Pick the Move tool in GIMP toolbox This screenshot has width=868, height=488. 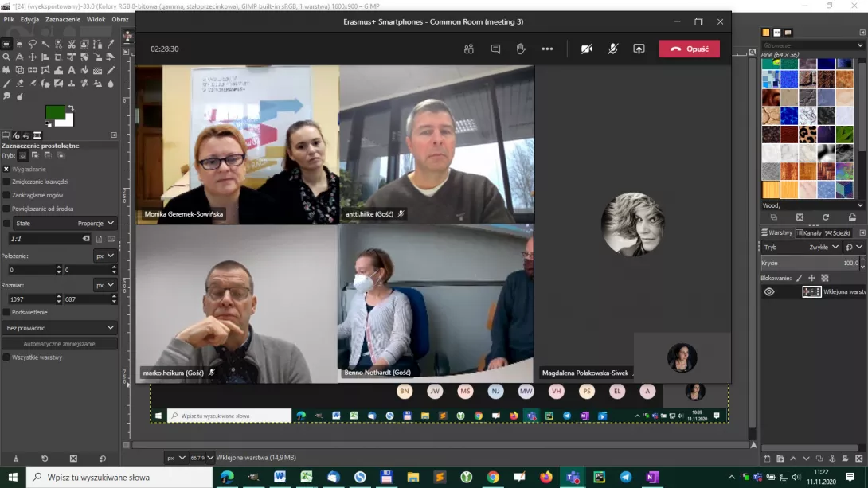(33, 57)
